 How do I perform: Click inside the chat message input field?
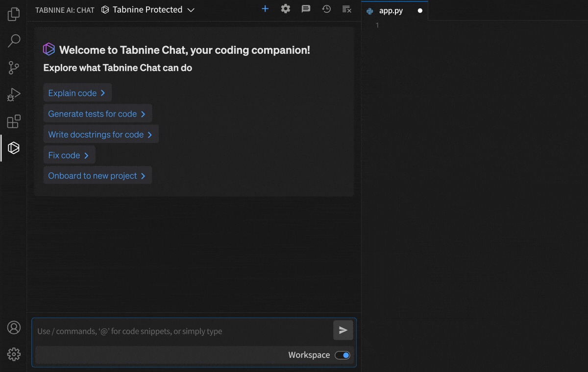tap(181, 331)
